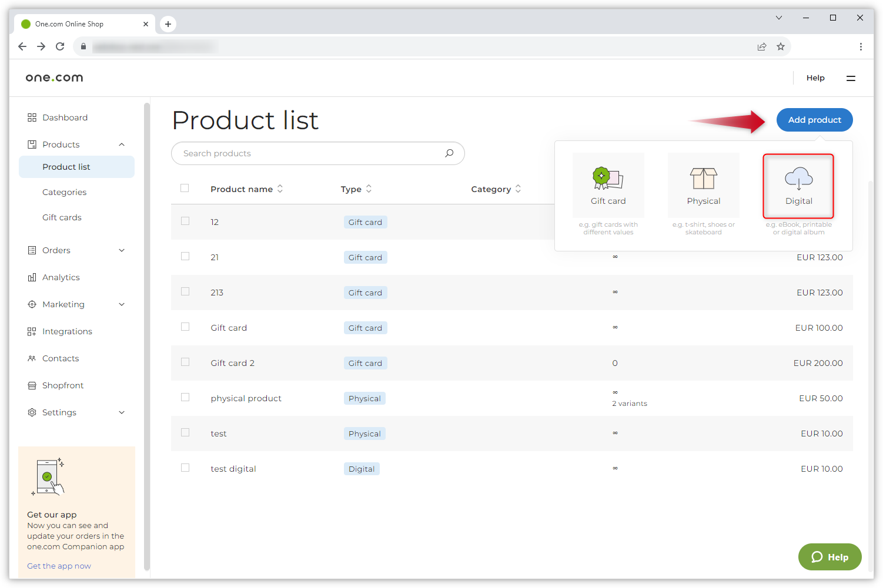Click the Add product button
The width and height of the screenshot is (883, 588).
click(814, 120)
